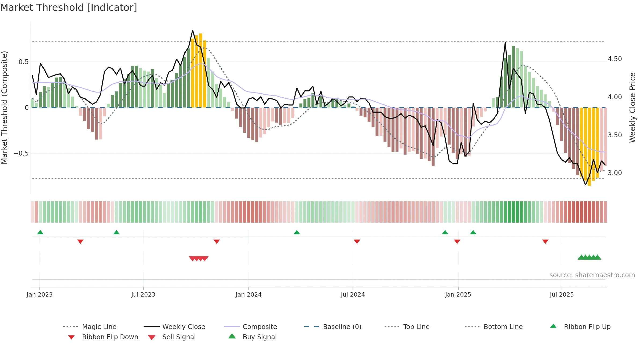Click the red flip-down triangle near July 2024

(x=357, y=242)
